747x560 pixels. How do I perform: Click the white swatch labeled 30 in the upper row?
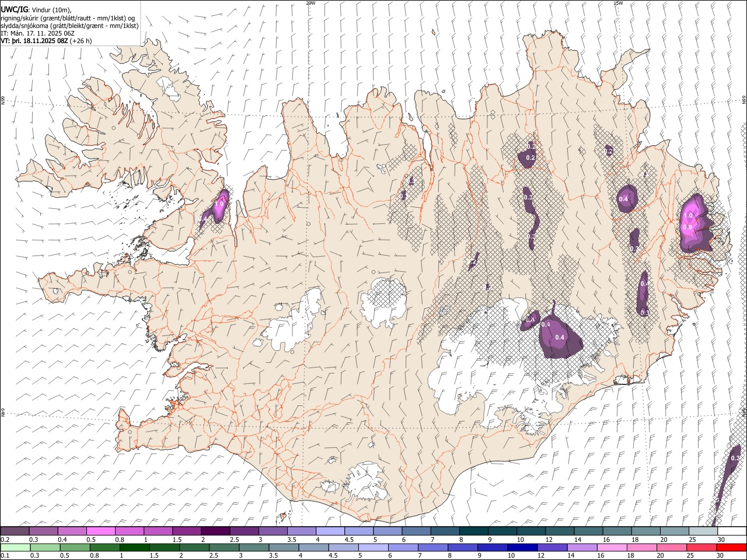[x=732, y=531]
